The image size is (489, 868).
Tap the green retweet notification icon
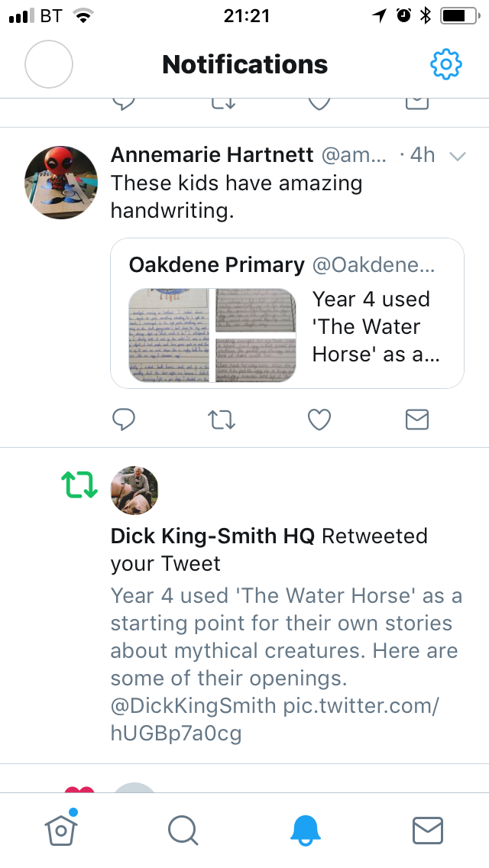[x=79, y=484]
